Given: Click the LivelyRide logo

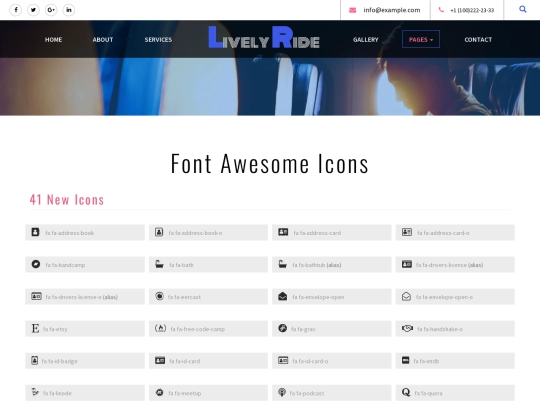Looking at the screenshot, I should pyautogui.click(x=264, y=37).
